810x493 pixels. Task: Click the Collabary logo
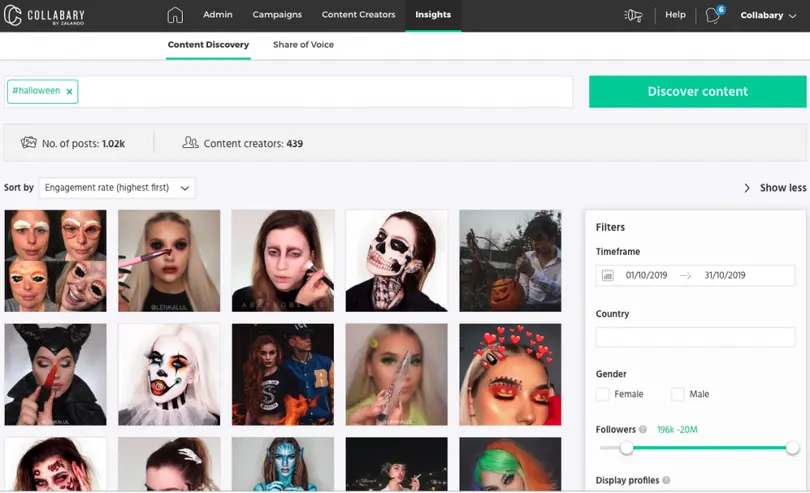coord(43,15)
